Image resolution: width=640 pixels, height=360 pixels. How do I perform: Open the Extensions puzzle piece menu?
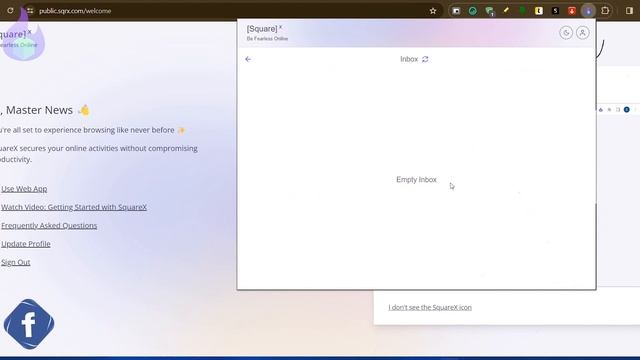(x=605, y=11)
